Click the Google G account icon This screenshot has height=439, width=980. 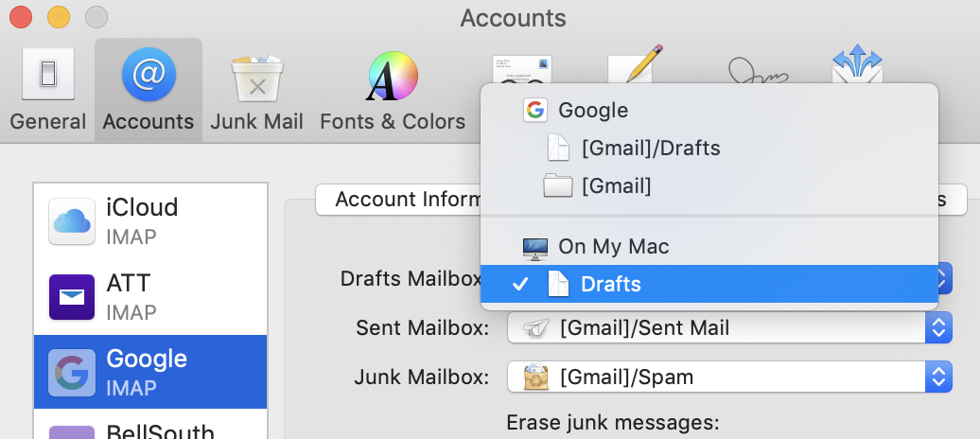72,373
